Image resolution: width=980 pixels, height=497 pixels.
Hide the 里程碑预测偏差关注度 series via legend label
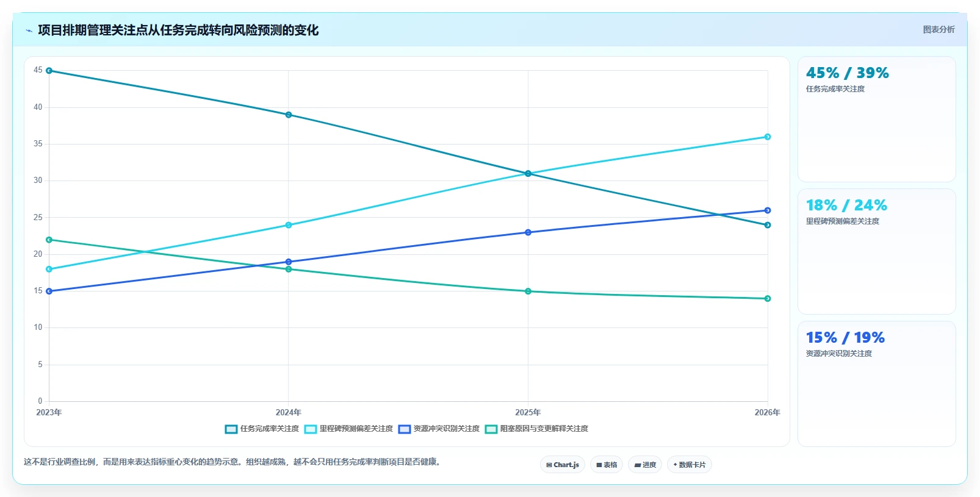tap(356, 429)
